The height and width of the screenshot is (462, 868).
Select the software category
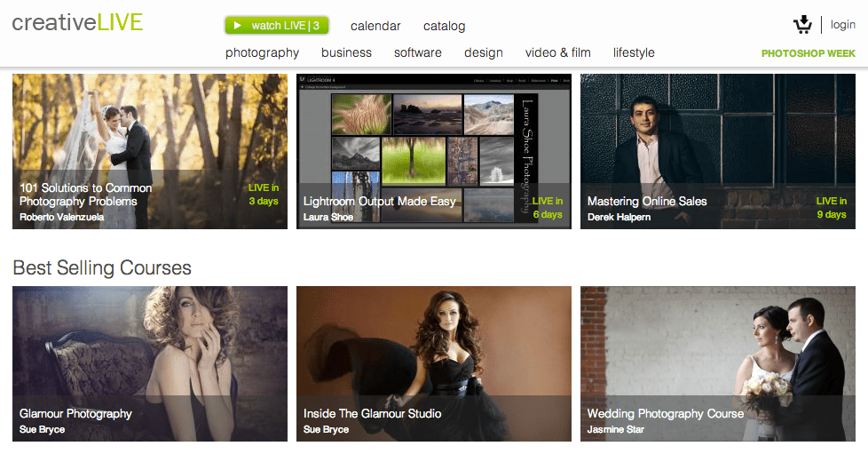click(418, 52)
